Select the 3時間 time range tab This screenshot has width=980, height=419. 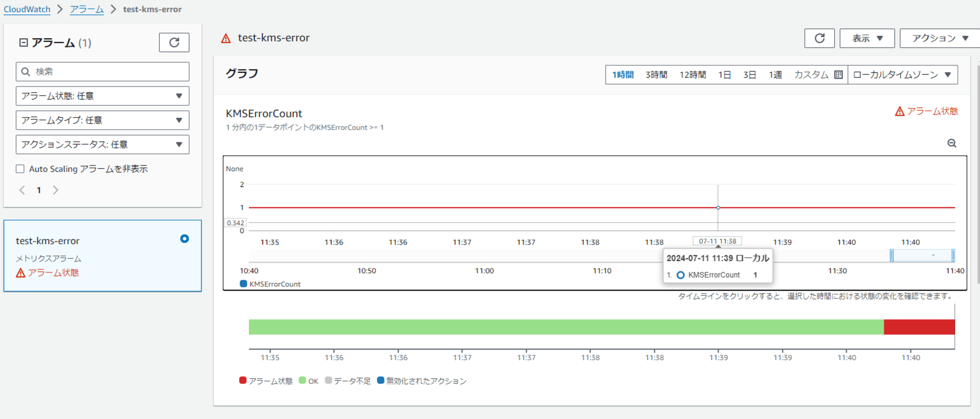coord(656,74)
